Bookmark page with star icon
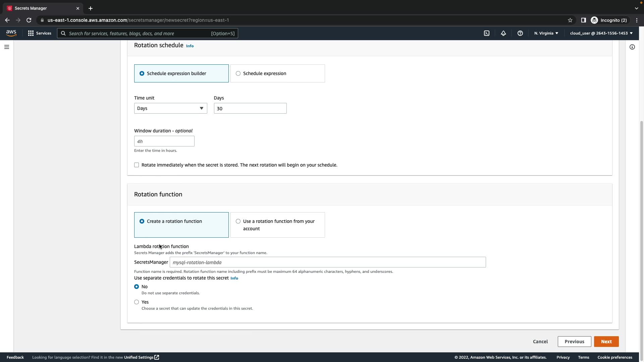 coord(570,20)
